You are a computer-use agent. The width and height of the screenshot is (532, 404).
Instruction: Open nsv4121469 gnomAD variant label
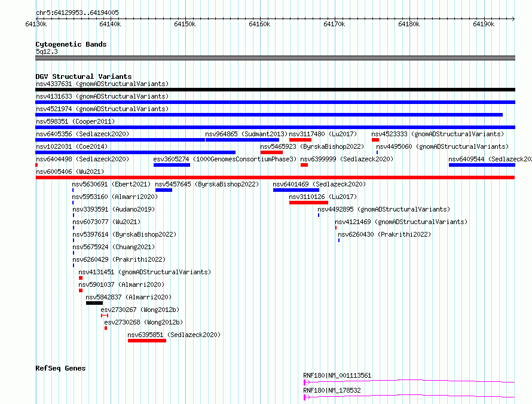(401, 222)
